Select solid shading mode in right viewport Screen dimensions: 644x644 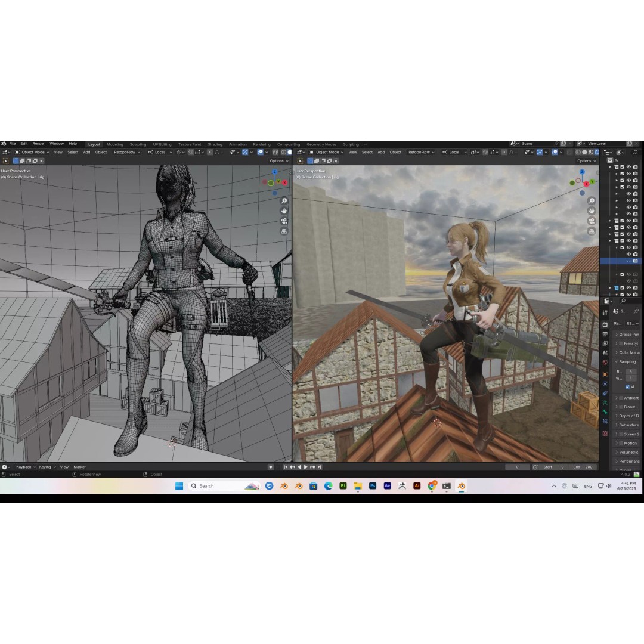[x=584, y=152]
